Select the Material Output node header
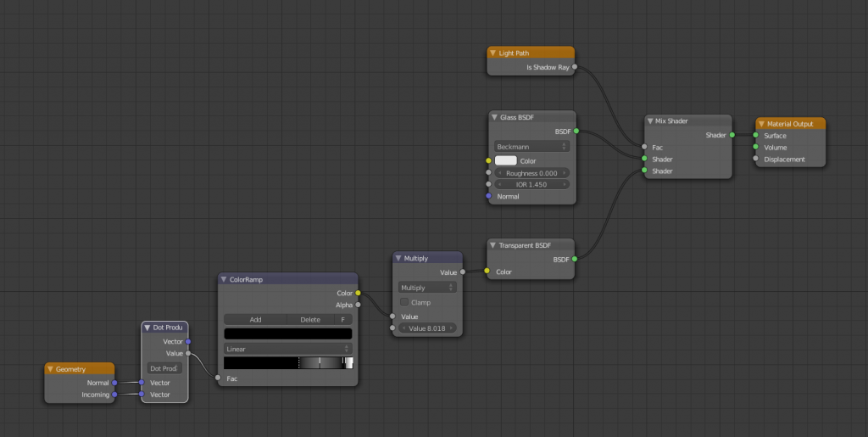868x437 pixels. (791, 124)
